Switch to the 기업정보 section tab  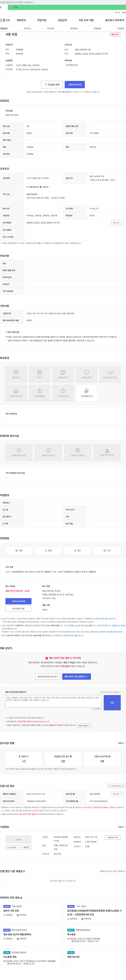[121, 29]
